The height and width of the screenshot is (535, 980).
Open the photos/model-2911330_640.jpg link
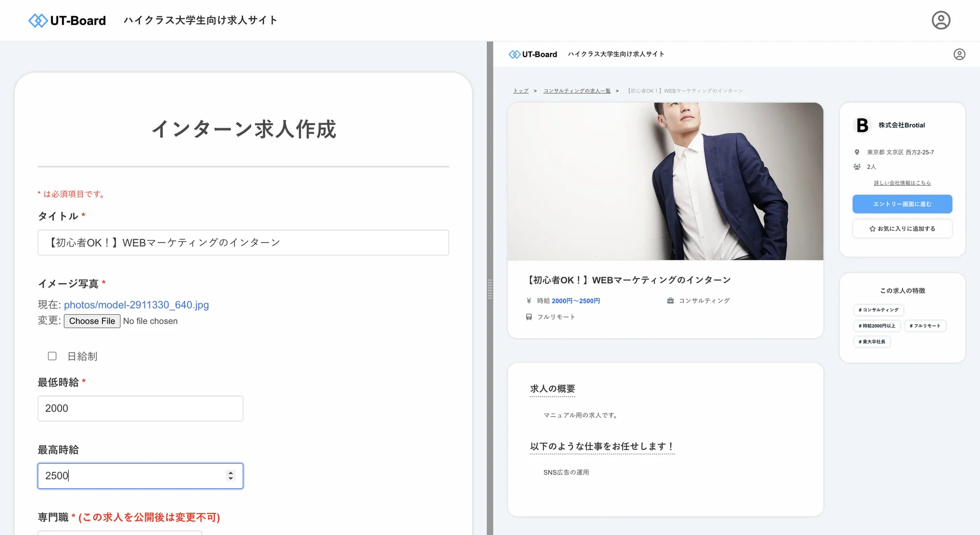click(x=137, y=305)
